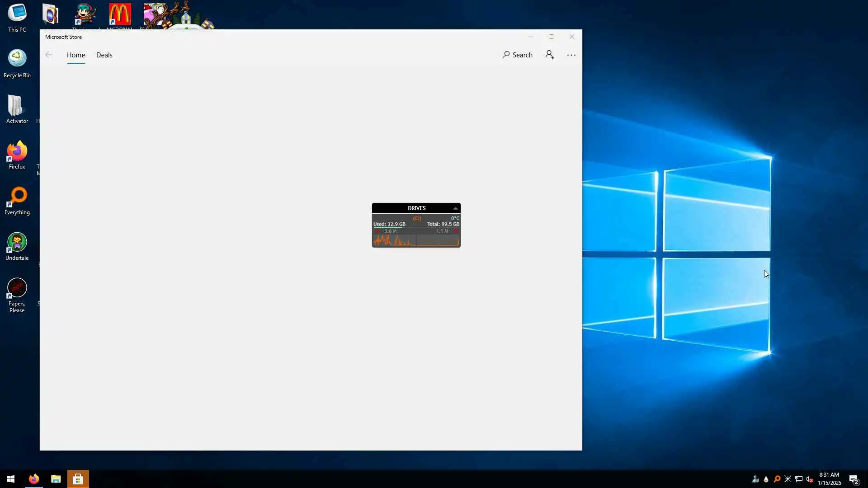Launch the Undertale desktop shortcut
This screenshot has width=868, height=488.
17,243
